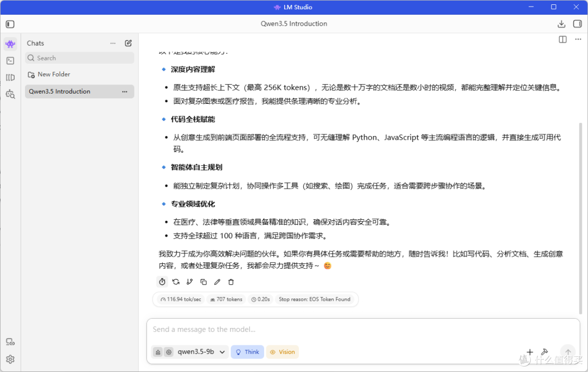Open the settings gear icon
588x372 pixels.
pos(10,359)
